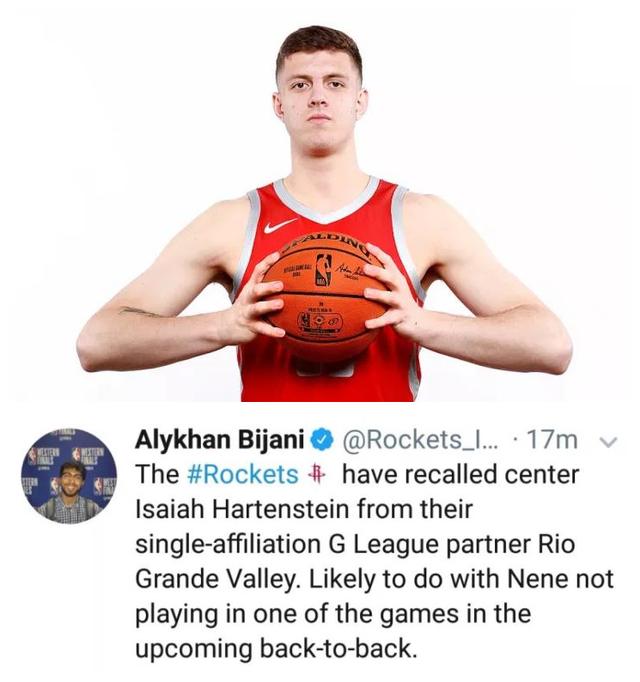Screen dimensions: 640x682
Task: Click the NBA logo on basketball
Action: coord(323,270)
